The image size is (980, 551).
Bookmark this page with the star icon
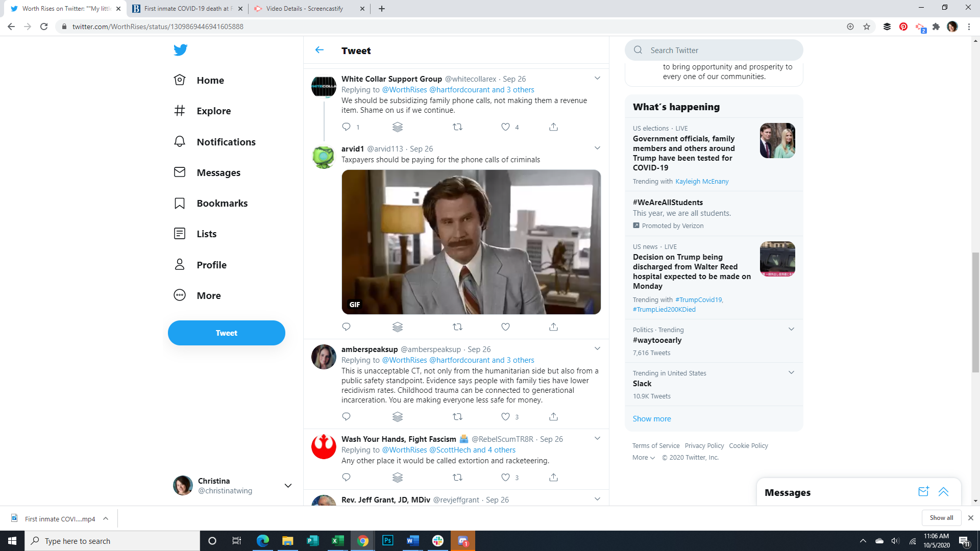click(867, 27)
